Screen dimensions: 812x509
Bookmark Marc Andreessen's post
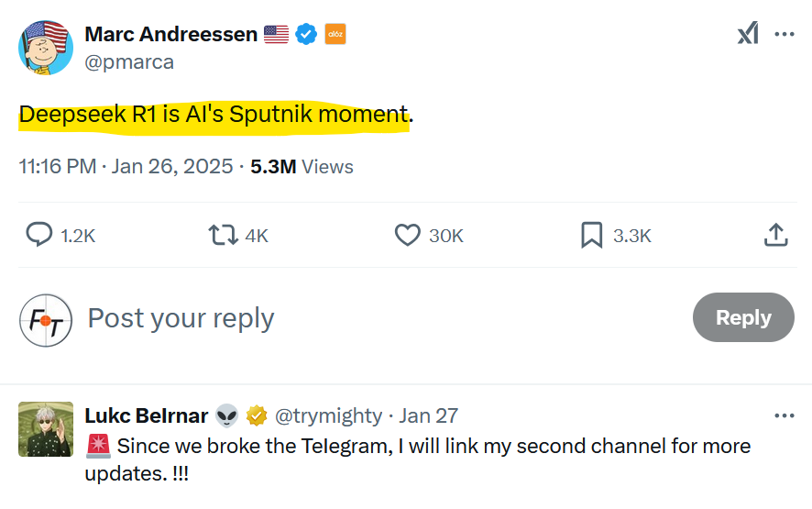click(x=591, y=236)
